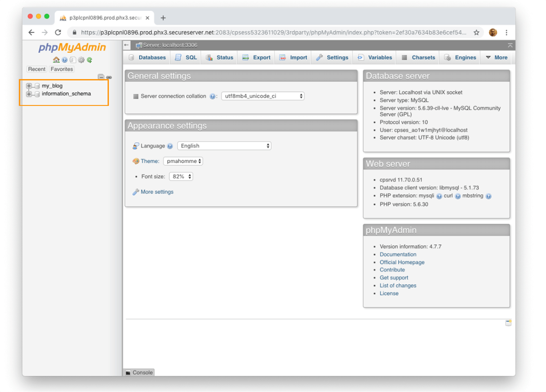Viewport: 546px width, 392px height.
Task: Click the link-with-main-panel chain icon
Action: click(109, 77)
